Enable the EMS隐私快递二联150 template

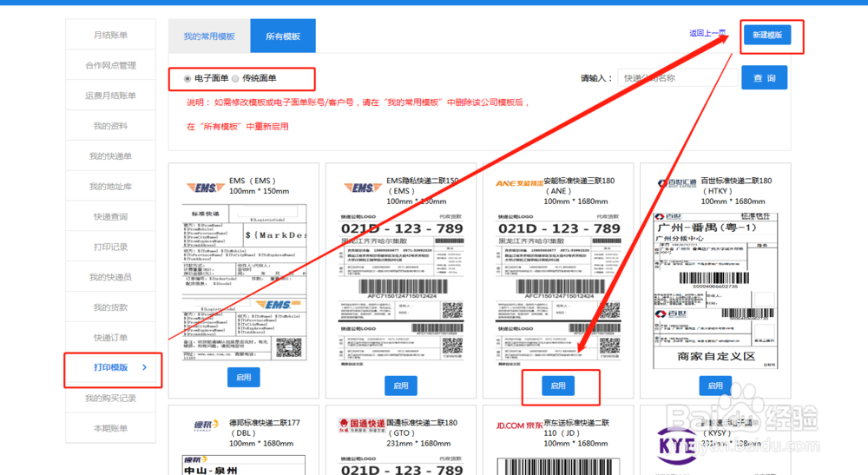[401, 386]
